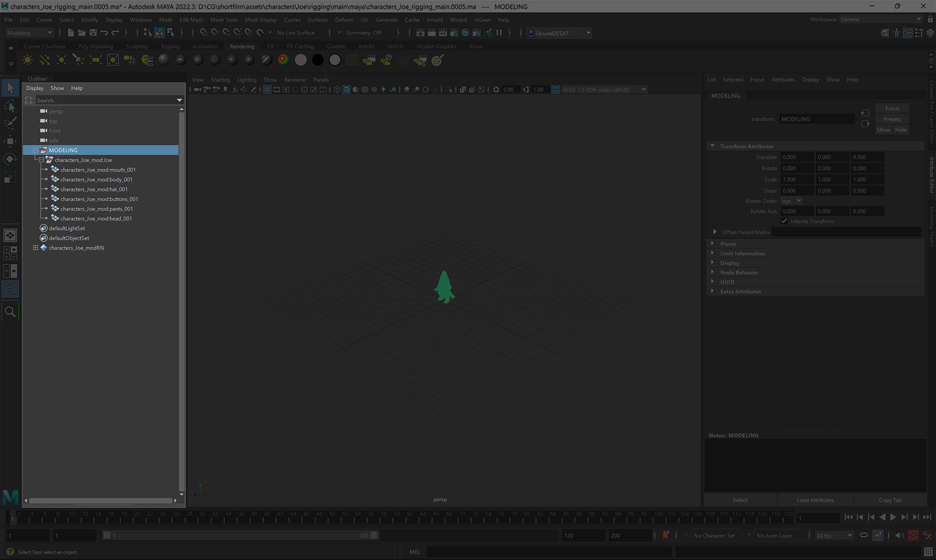Activate the Lasso select tool
936x560 pixels.
click(10, 106)
